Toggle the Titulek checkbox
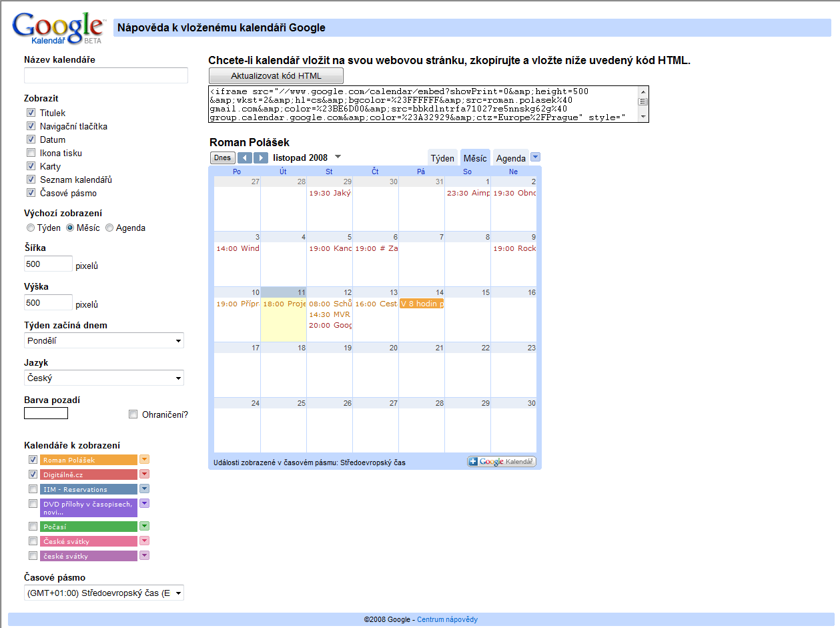Screen dimensions: 840x628 [x=31, y=113]
